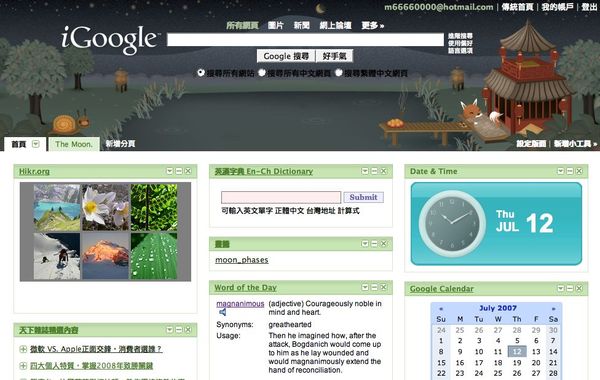The image size is (600, 380).
Task: Open the 設定版面 link
Action: click(x=531, y=144)
